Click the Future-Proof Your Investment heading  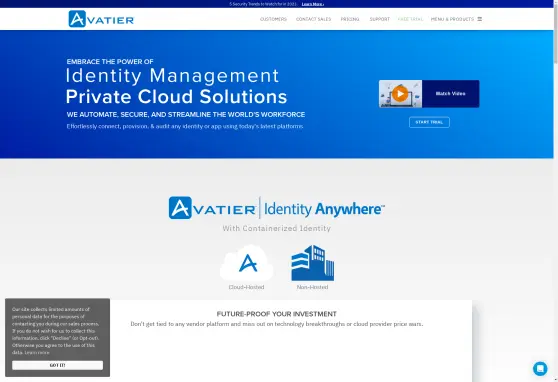point(277,314)
